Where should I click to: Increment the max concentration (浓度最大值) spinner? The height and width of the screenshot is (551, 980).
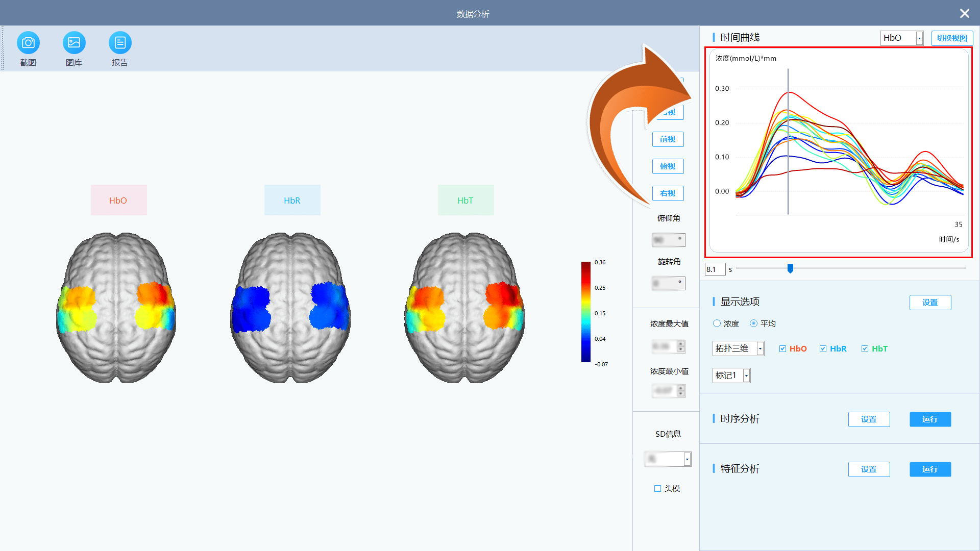(681, 344)
